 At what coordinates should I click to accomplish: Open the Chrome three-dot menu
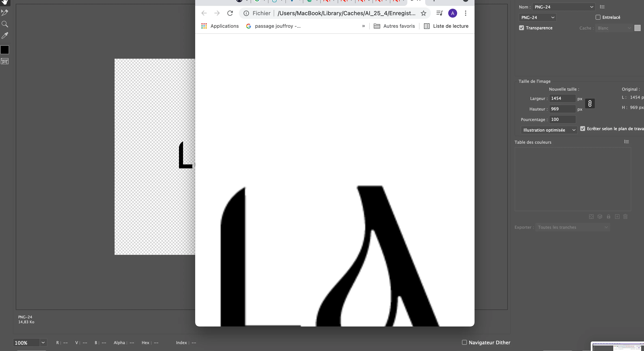click(465, 13)
